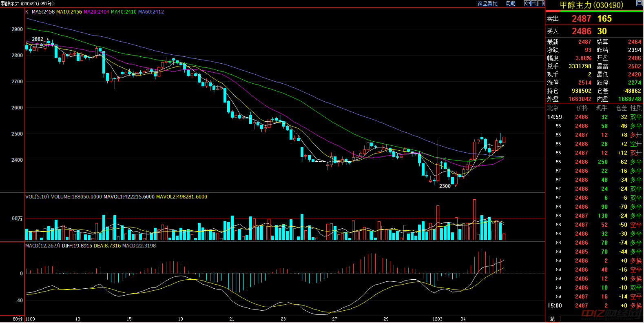This screenshot has width=644, height=323.
Task: Click the 总手 value 3331790
Action: pyautogui.click(x=580, y=66)
